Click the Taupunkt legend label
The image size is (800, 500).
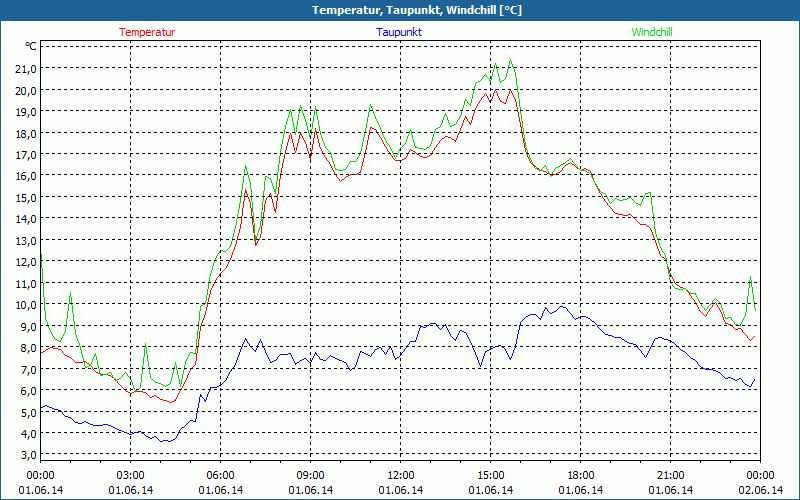[x=399, y=32]
